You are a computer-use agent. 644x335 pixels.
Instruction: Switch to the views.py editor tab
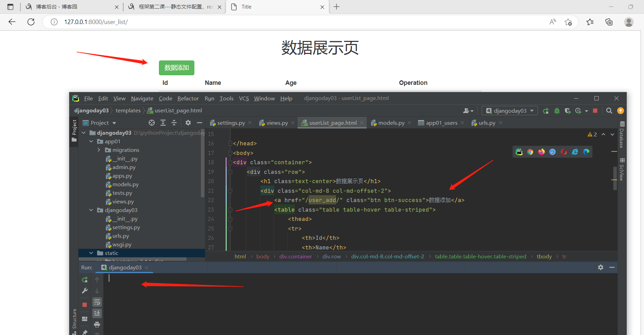coord(277,123)
